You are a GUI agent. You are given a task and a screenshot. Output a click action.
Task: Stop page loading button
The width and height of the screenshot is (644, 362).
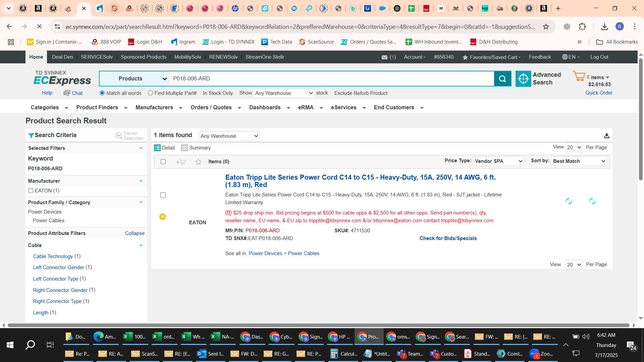click(x=39, y=26)
